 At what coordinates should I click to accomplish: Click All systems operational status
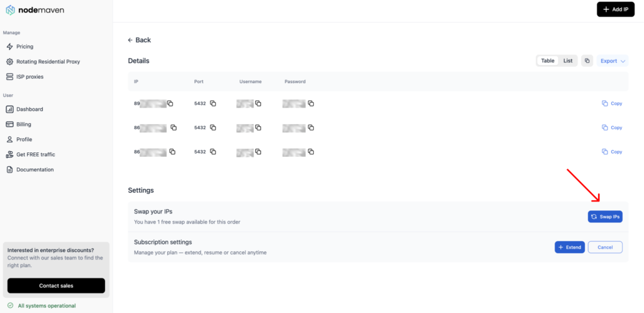(42, 305)
